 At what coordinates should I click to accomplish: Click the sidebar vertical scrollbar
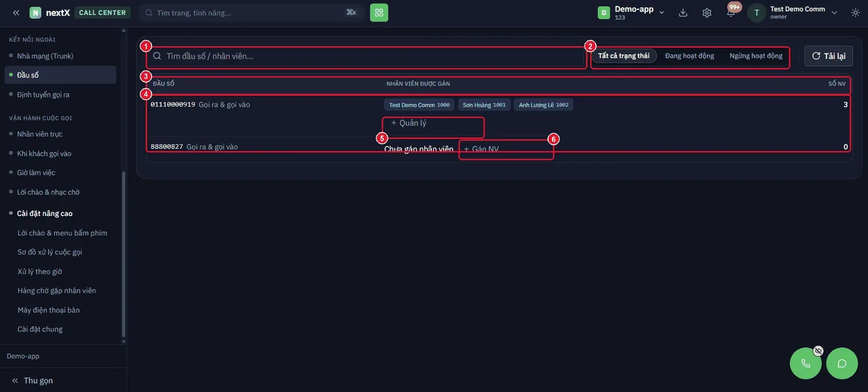click(123, 255)
